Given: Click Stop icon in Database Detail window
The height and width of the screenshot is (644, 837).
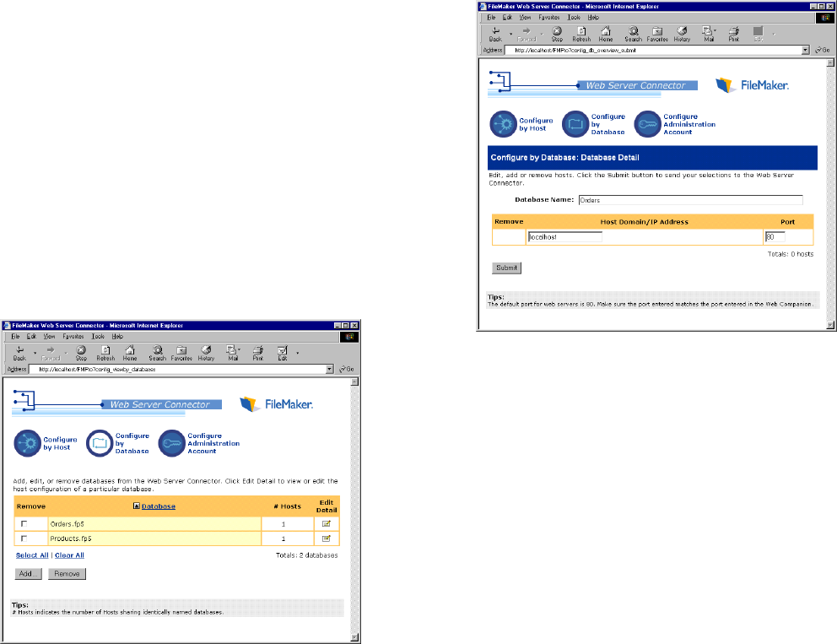Looking at the screenshot, I should point(557,34).
